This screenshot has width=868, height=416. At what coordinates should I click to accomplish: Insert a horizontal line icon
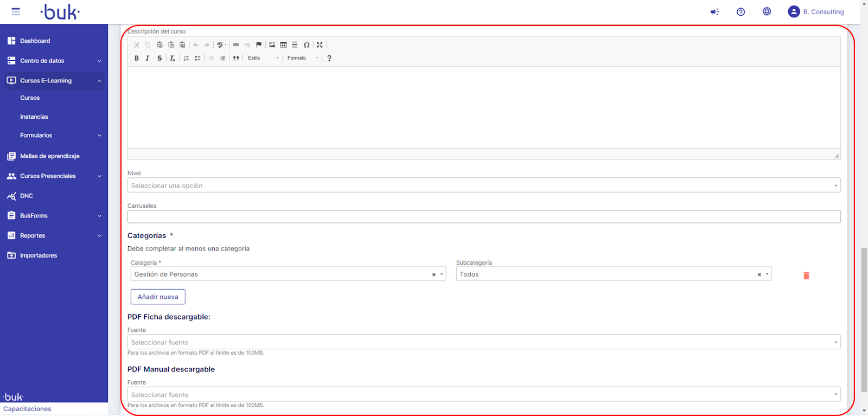point(295,45)
